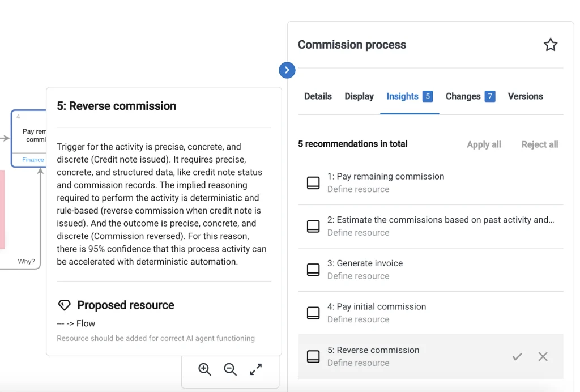Select recommendation 4: Pay initial commission
Image resolution: width=580 pixels, height=392 pixels.
coord(430,313)
